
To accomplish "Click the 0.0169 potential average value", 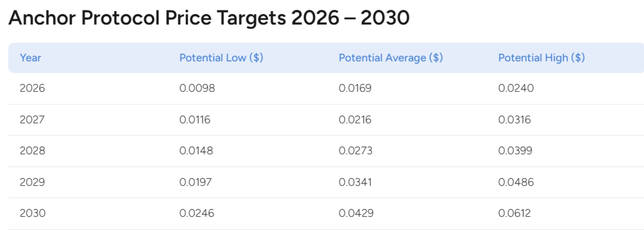I will [355, 88].
